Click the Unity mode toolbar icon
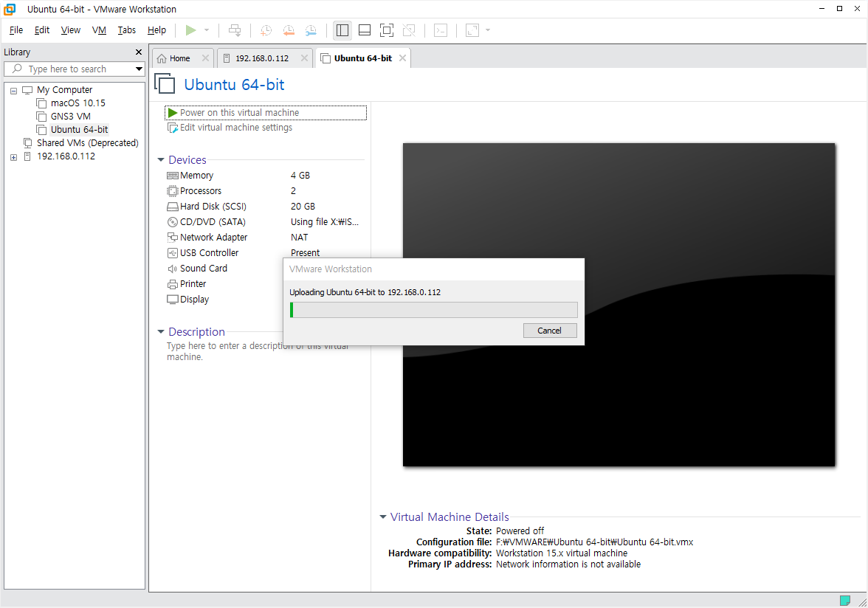The height and width of the screenshot is (608, 868). (x=409, y=30)
